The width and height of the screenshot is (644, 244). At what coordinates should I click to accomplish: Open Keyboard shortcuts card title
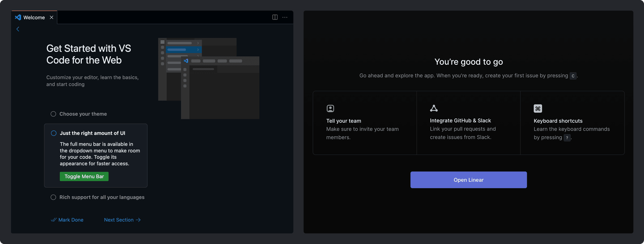pos(558,121)
